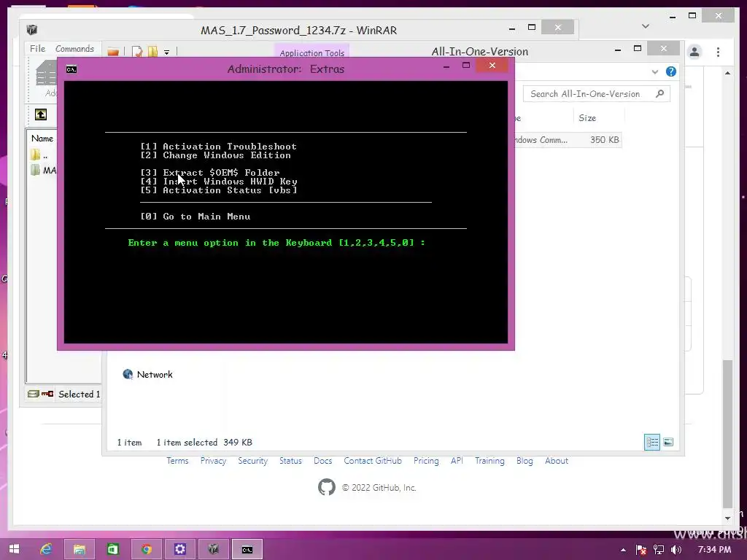Open Internet Explorer from the taskbar
747x560 pixels.
46,549
